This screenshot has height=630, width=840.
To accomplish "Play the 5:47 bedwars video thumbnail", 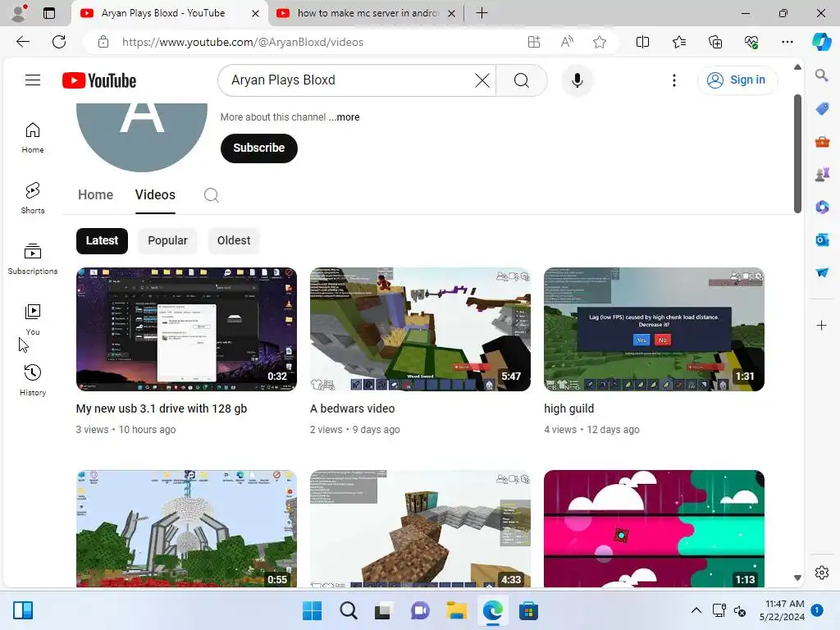I will coord(420,330).
